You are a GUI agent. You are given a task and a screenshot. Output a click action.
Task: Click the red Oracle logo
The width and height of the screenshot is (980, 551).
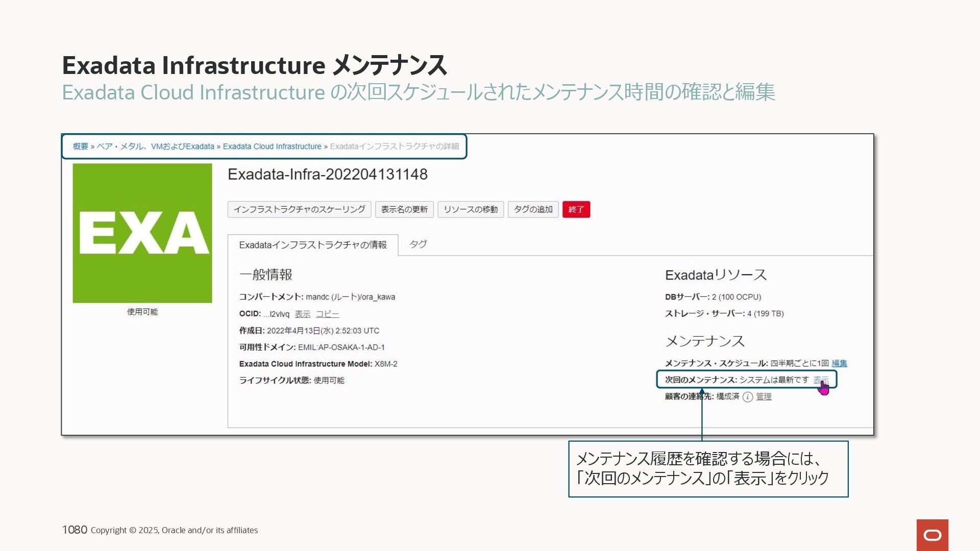(932, 535)
